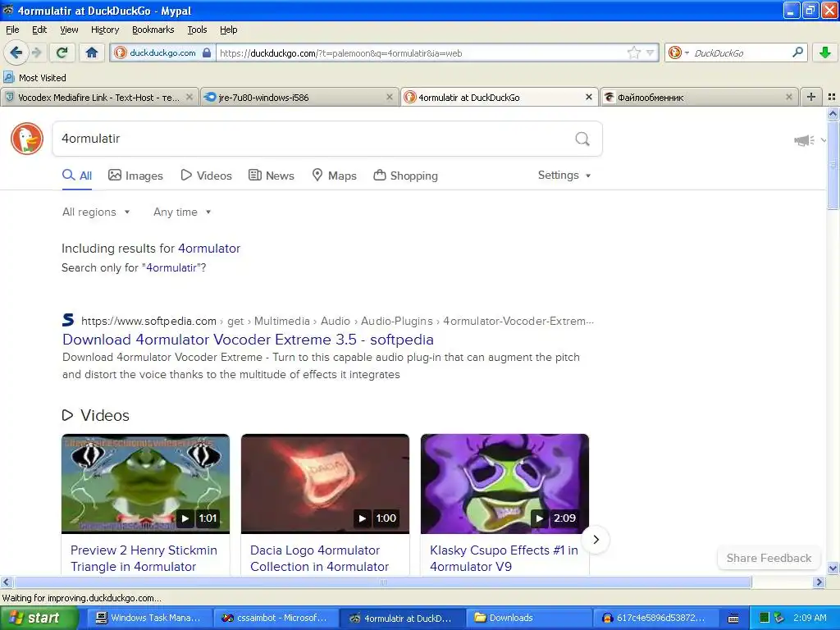840x630 pixels.
Task: Open the Tools menu
Action: [x=197, y=30]
